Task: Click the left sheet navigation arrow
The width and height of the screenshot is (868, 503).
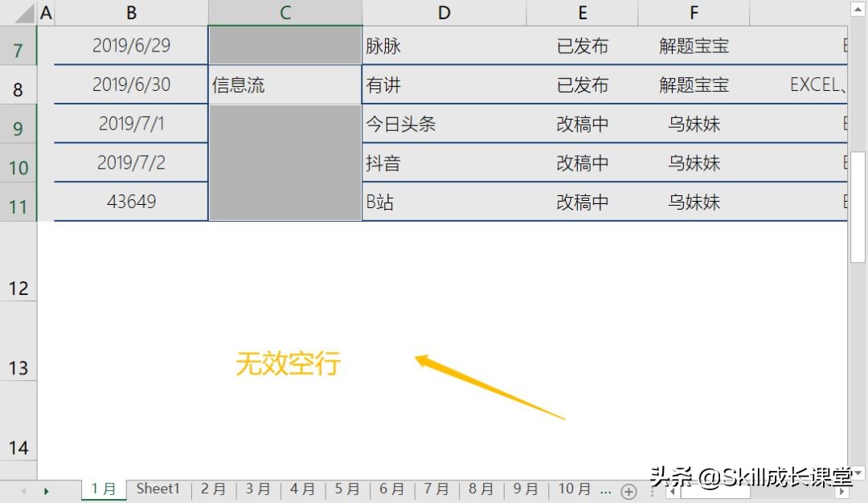Action: [x=24, y=489]
